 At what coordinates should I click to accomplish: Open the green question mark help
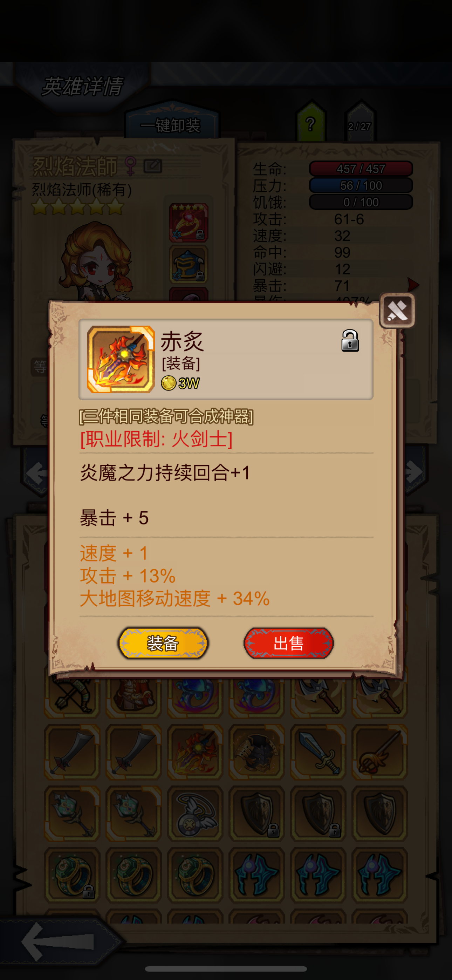click(311, 123)
